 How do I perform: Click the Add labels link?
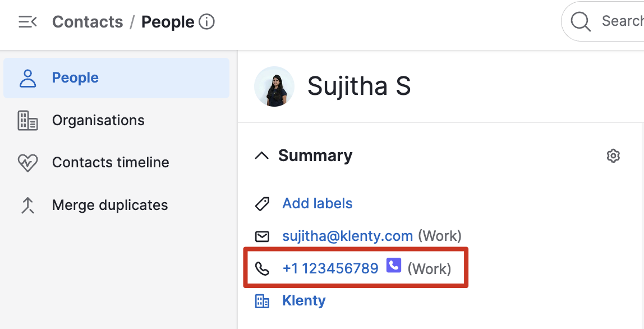coord(318,203)
